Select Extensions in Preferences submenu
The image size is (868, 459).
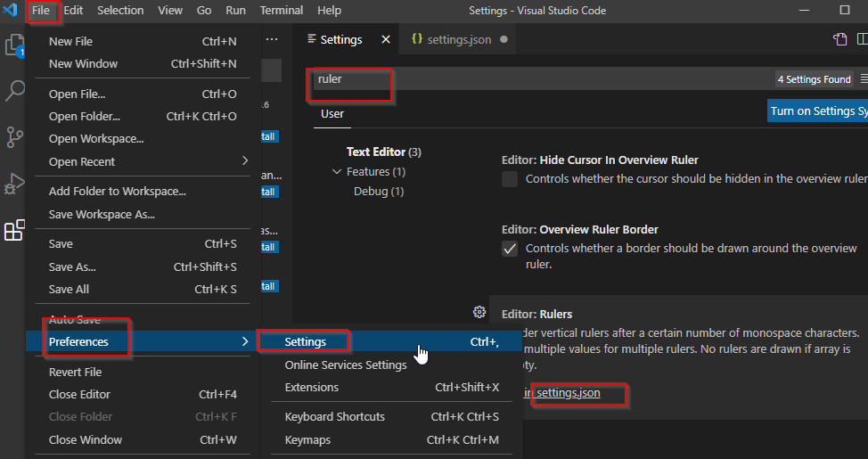tap(391, 387)
